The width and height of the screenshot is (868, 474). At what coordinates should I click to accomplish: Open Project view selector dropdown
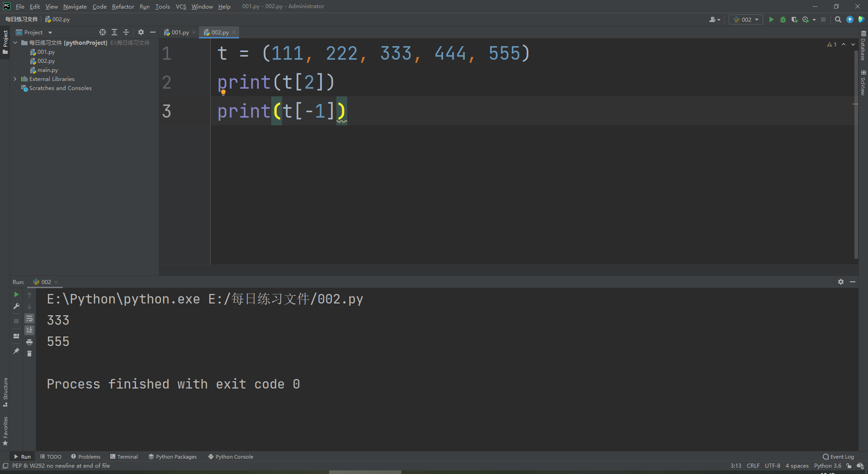click(34, 32)
